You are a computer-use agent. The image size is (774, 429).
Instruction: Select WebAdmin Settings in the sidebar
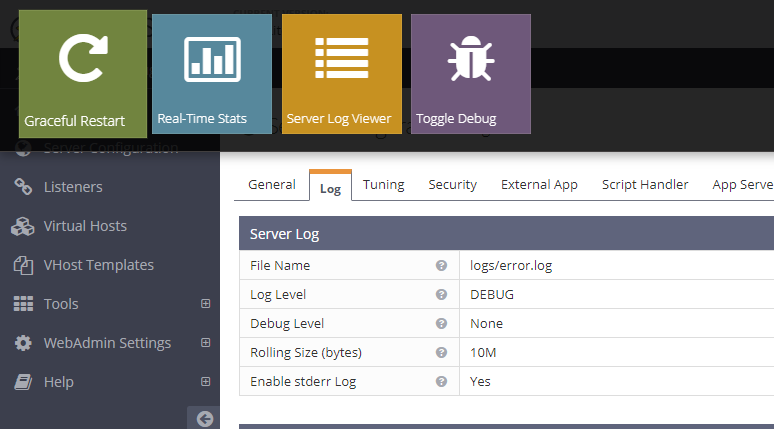coord(107,343)
